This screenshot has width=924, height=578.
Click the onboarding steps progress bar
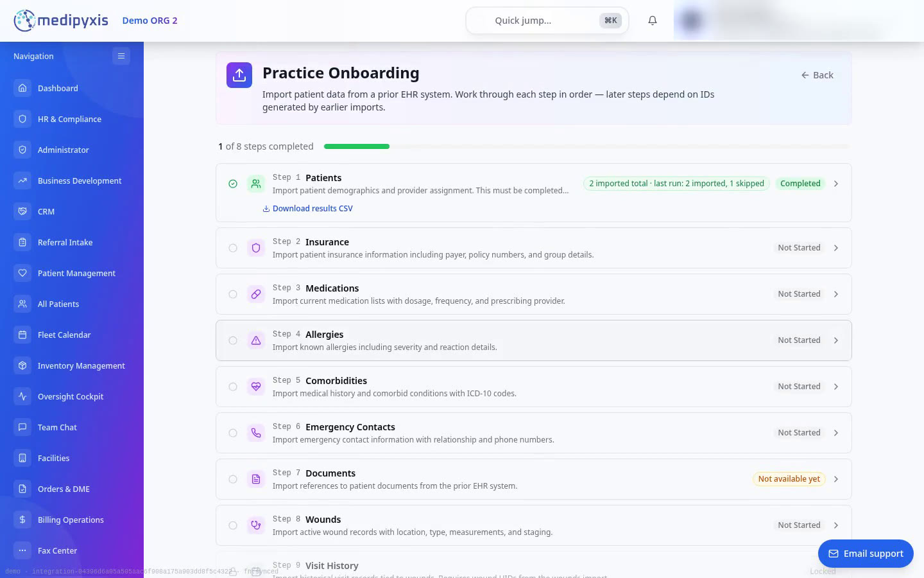point(587,146)
